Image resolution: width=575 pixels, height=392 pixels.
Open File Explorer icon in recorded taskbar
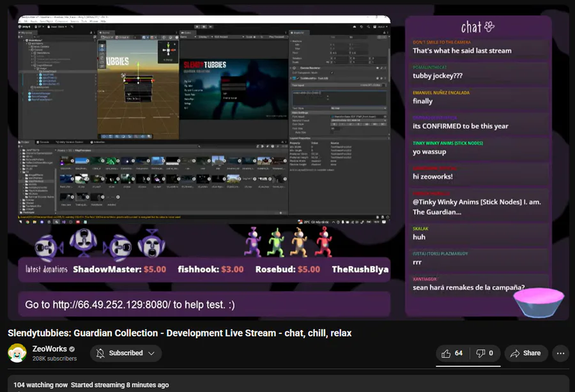tap(34, 222)
